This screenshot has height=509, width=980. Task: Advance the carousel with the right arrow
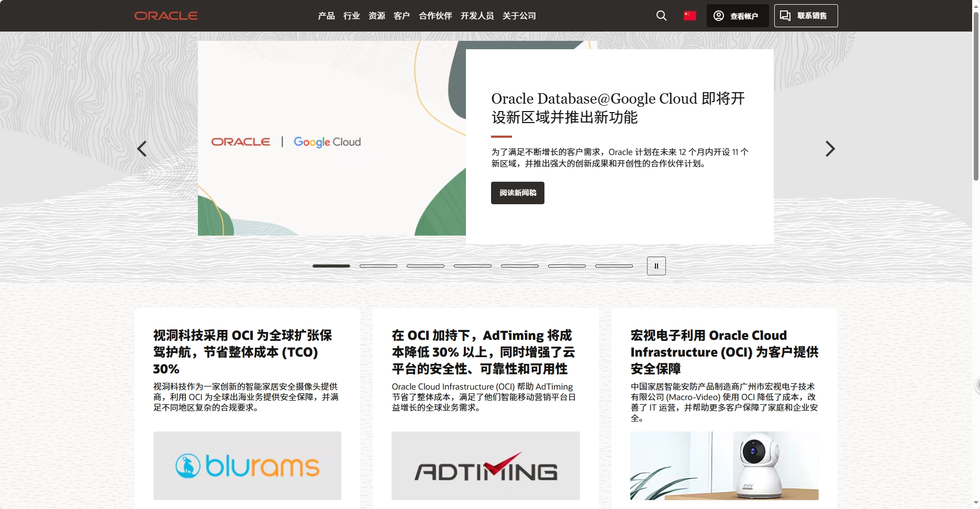pos(830,149)
